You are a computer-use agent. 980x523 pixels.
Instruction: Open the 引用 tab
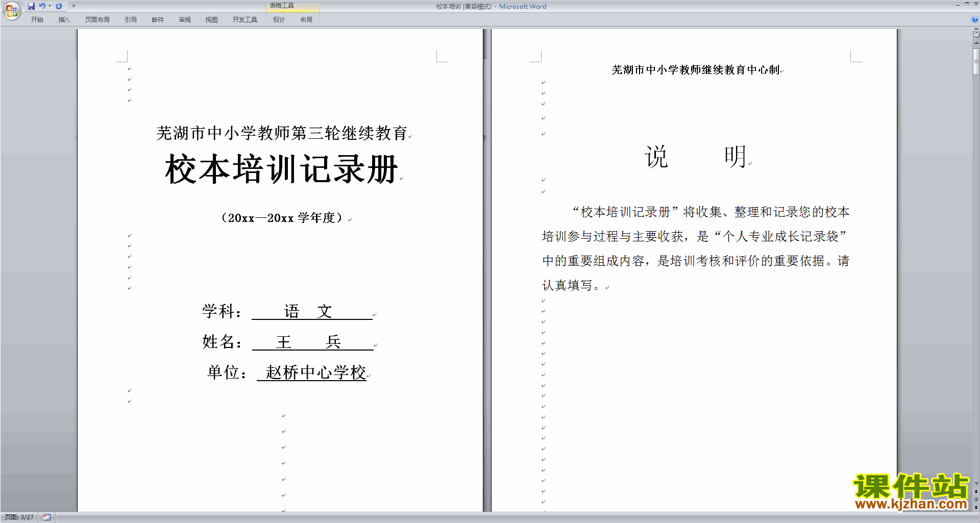131,20
